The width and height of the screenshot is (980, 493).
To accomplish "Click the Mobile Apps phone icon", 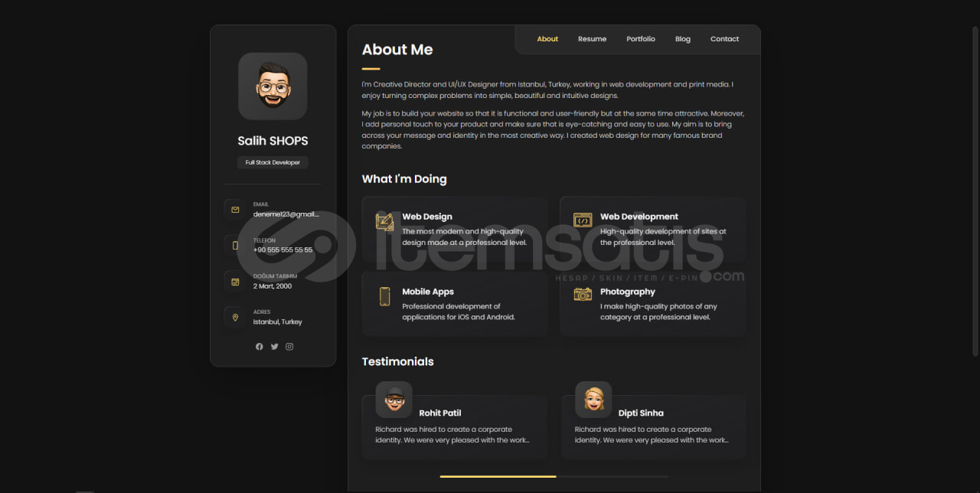I will (384, 296).
